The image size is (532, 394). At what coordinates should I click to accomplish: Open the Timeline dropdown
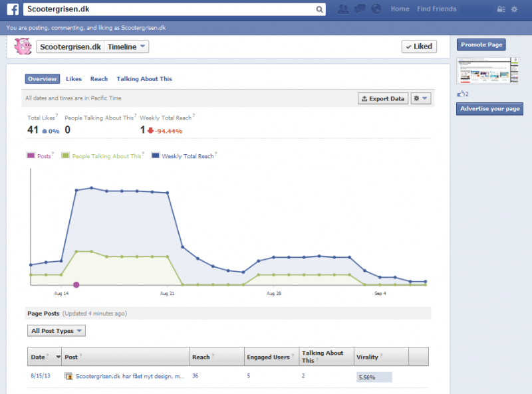pyautogui.click(x=126, y=47)
